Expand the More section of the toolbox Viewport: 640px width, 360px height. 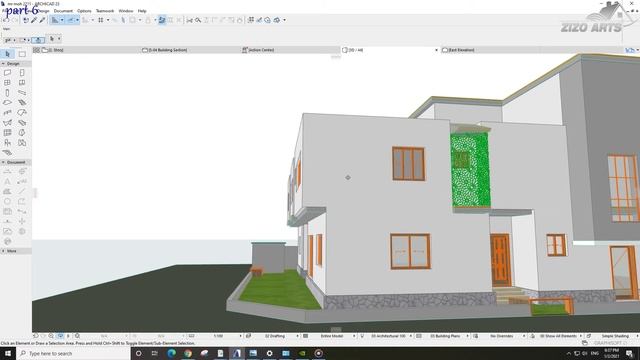(3, 251)
